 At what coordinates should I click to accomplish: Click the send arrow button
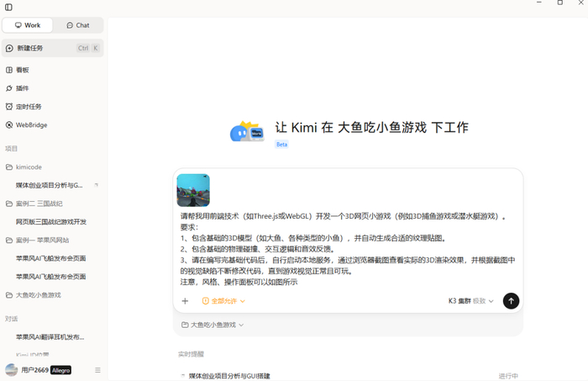tap(511, 300)
